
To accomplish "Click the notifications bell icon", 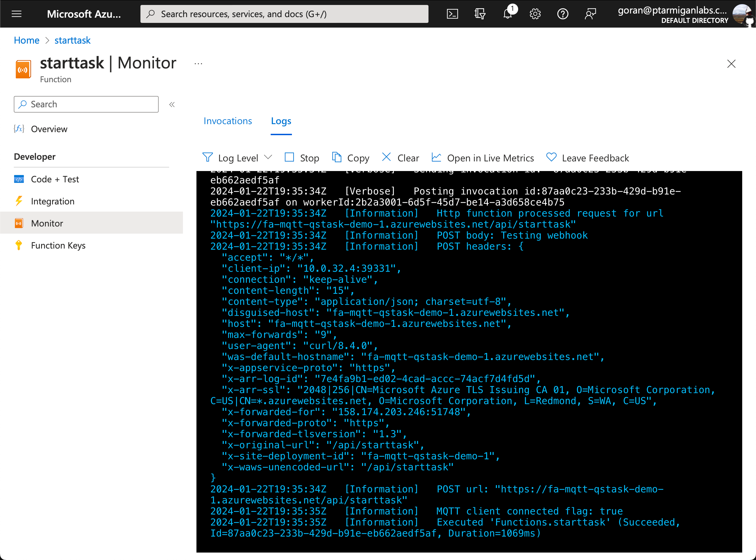I will (507, 13).
